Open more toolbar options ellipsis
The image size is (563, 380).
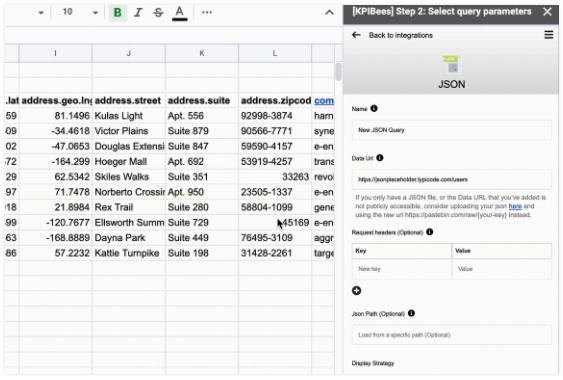click(207, 13)
